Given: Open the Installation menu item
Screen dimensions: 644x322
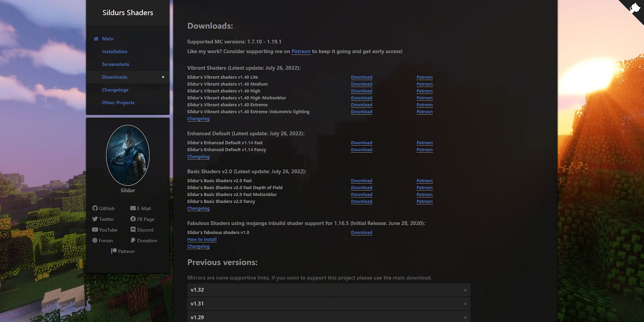Looking at the screenshot, I should pos(114,51).
